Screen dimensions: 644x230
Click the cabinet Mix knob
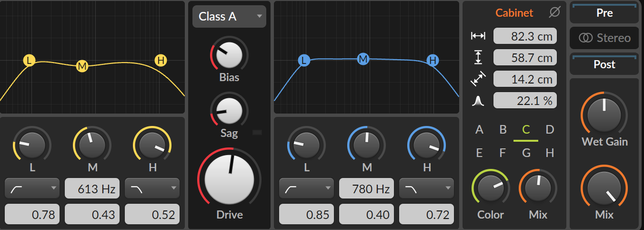click(538, 188)
